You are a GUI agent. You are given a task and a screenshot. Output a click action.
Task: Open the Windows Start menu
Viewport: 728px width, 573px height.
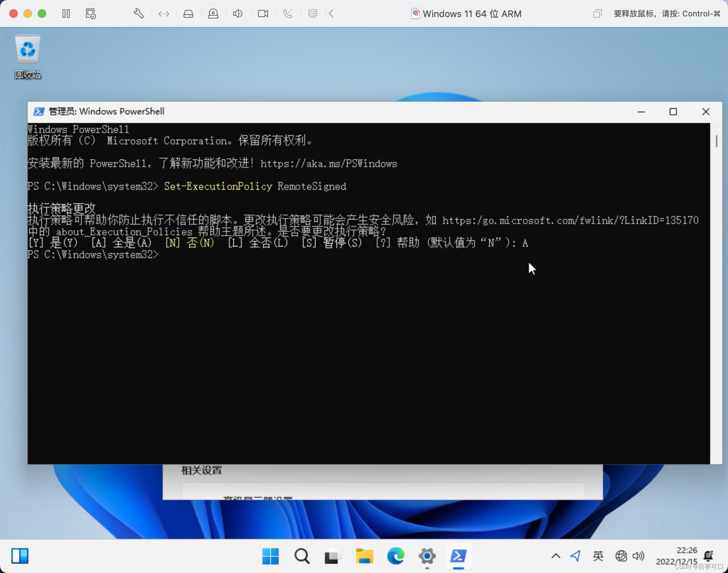click(x=270, y=556)
